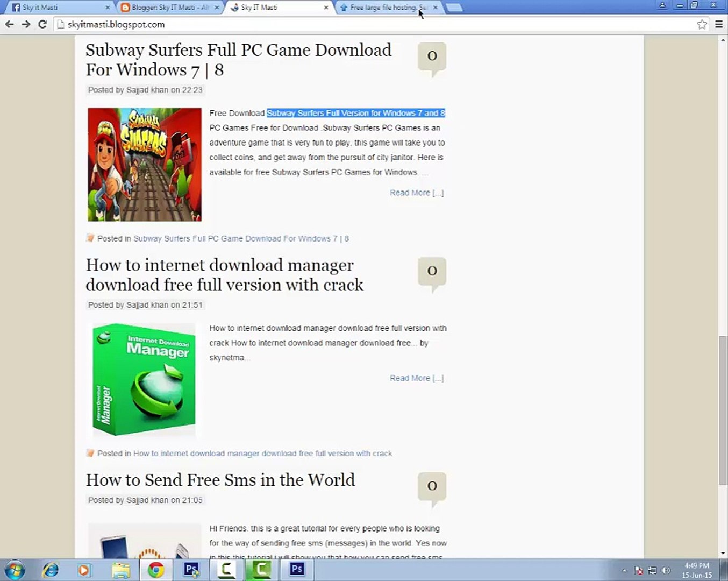Click the vertical scrollbar thumb
Image resolution: width=728 pixels, height=581 pixels.
click(x=723, y=410)
